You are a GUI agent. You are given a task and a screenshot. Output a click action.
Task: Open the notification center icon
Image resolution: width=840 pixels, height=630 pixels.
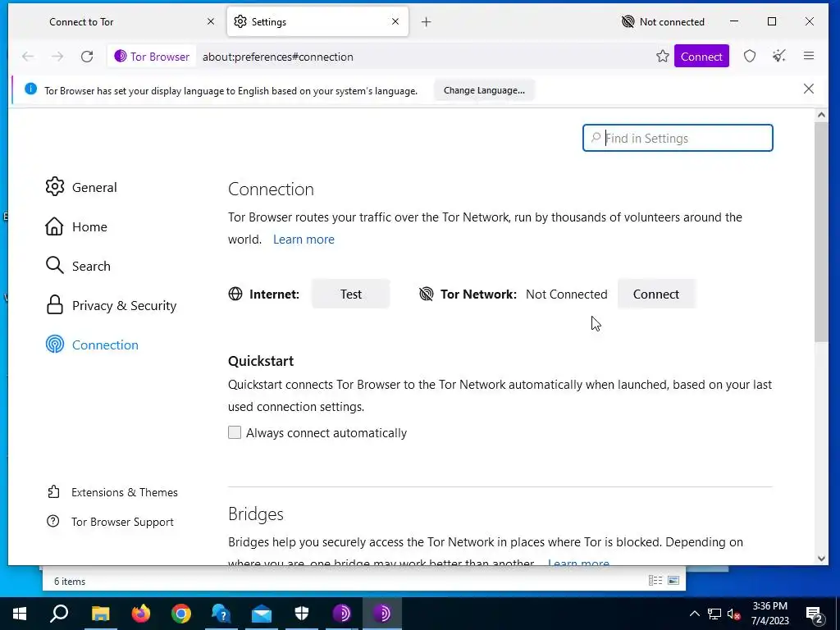click(x=815, y=614)
